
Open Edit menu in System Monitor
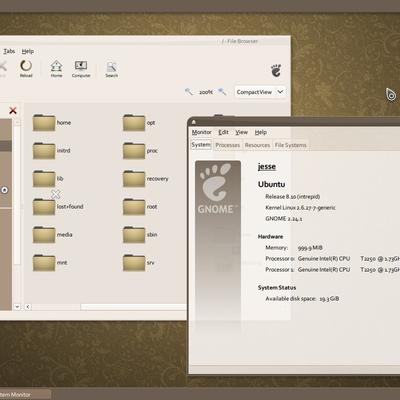click(x=223, y=132)
